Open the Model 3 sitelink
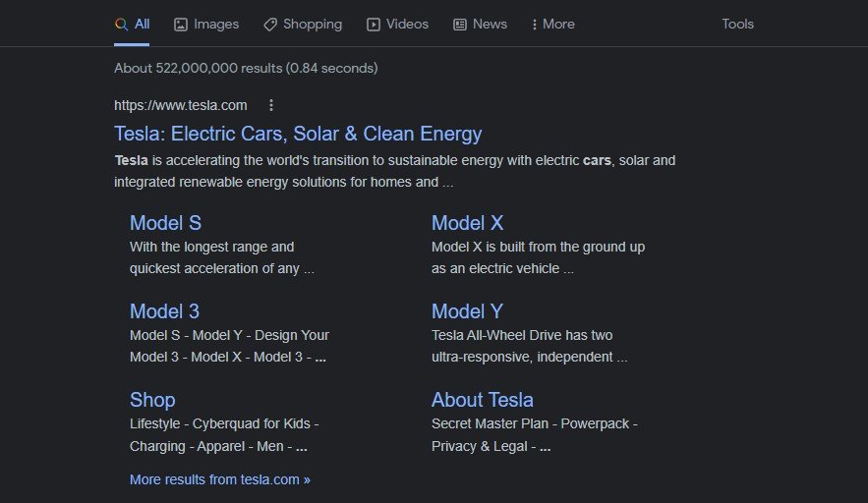Image resolution: width=868 pixels, height=503 pixels. coord(164,311)
